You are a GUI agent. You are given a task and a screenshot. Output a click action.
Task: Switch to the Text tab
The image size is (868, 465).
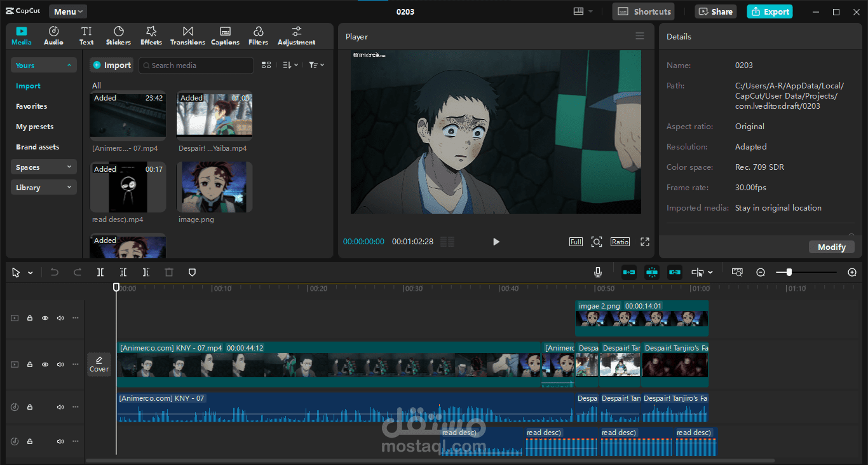pyautogui.click(x=86, y=36)
